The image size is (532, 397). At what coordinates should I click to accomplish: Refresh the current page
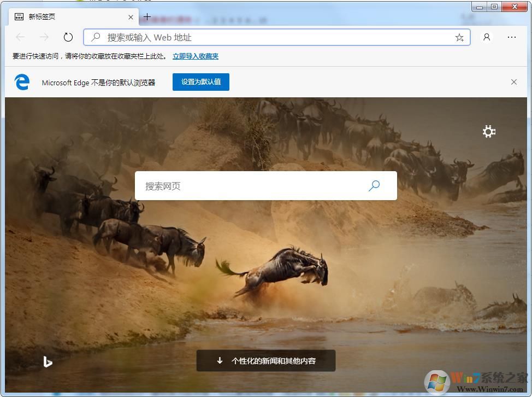pyautogui.click(x=67, y=37)
